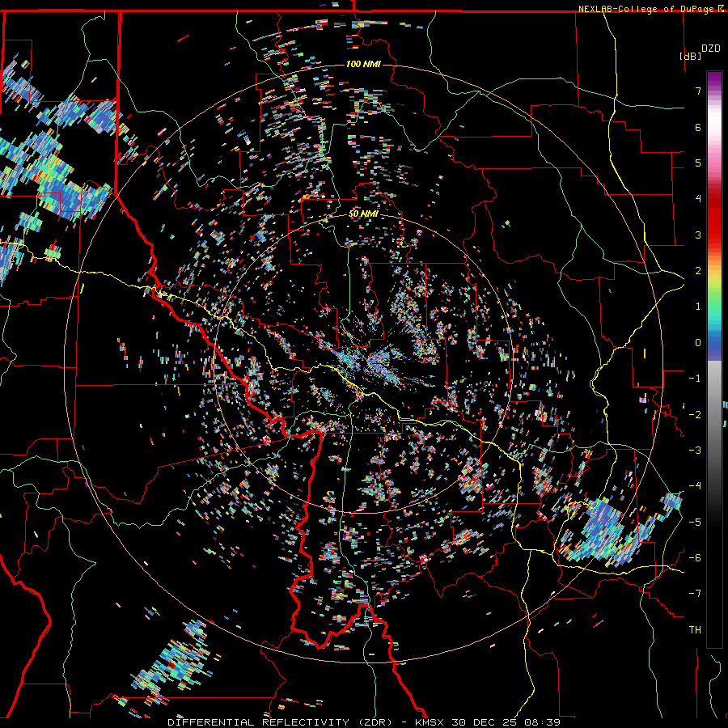This screenshot has height=728, width=728.
Task: Click the vertical ZDR color bar
Action: [714, 359]
